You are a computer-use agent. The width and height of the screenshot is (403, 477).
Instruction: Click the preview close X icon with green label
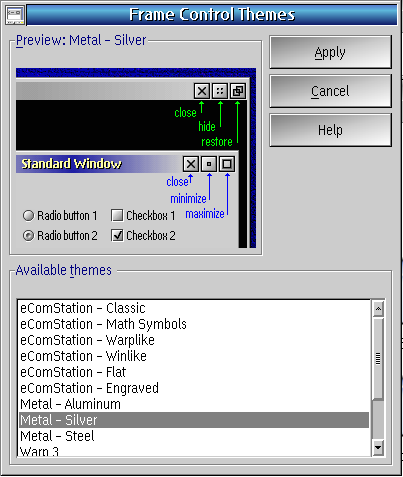point(202,91)
